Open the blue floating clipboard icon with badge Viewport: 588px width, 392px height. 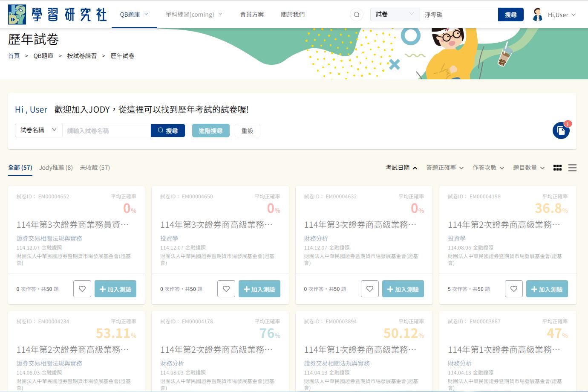tap(561, 131)
